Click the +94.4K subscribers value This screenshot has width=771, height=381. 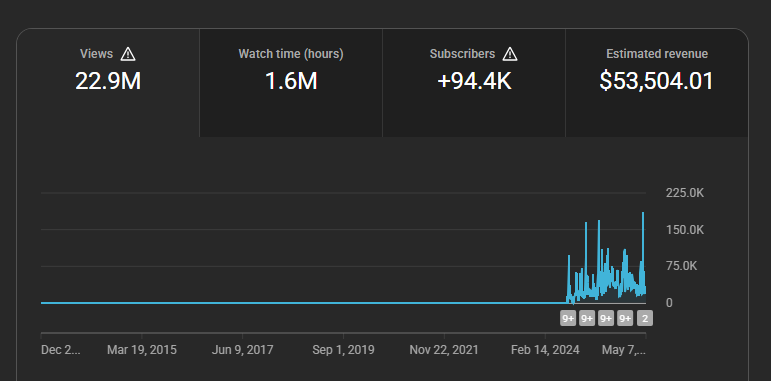click(x=474, y=81)
